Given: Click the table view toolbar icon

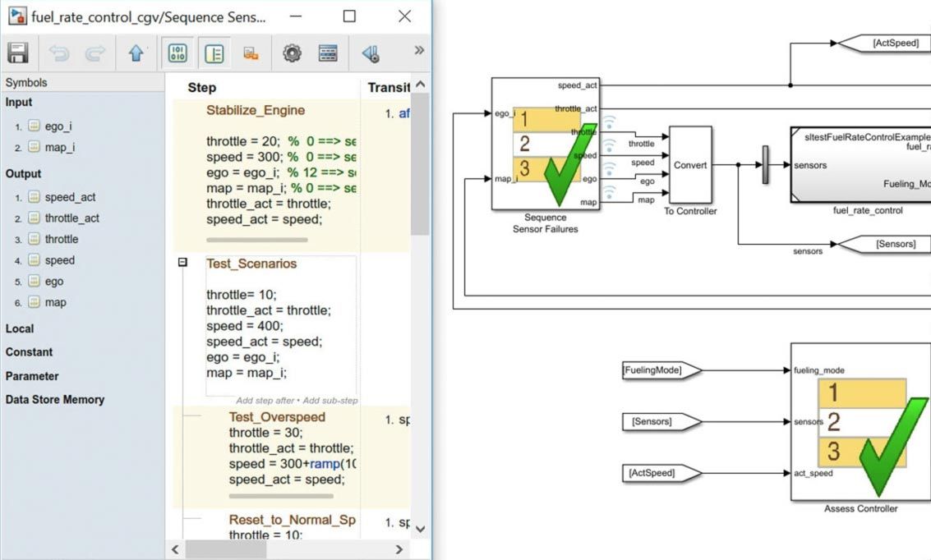Looking at the screenshot, I should 328,54.
